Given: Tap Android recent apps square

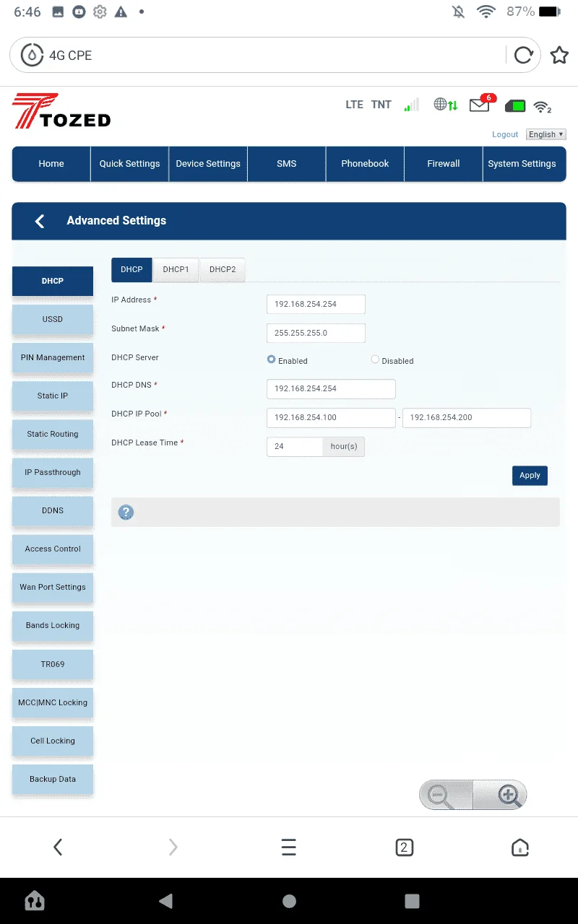Looking at the screenshot, I should tap(412, 901).
